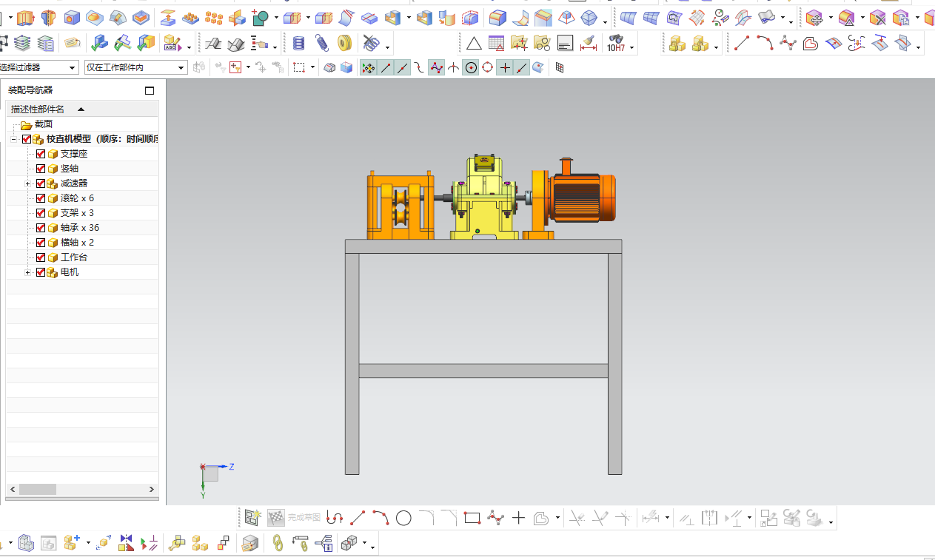Select the Extrude tool in top toolbar
935x560 pixels.
pyautogui.click(x=26, y=16)
